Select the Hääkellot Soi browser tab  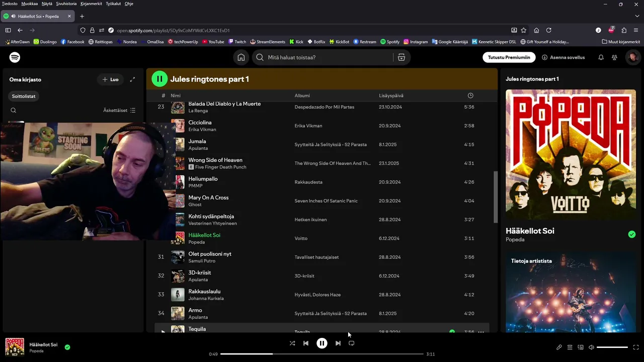(x=38, y=16)
